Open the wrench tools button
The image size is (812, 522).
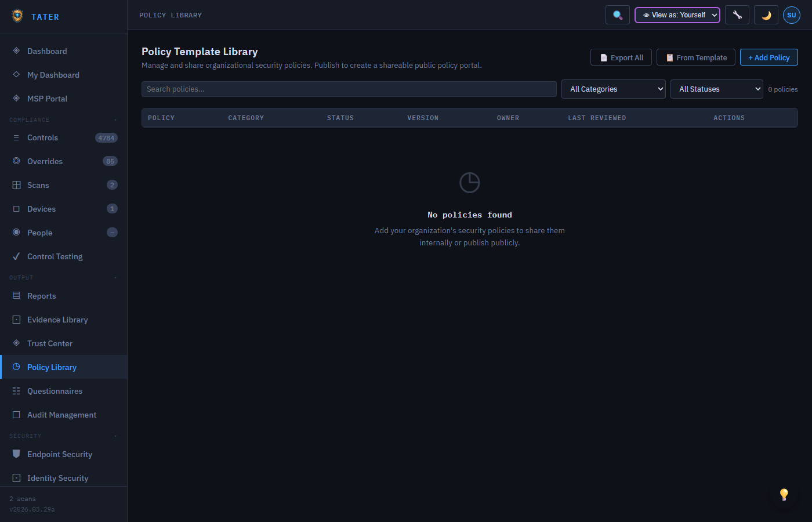click(737, 15)
